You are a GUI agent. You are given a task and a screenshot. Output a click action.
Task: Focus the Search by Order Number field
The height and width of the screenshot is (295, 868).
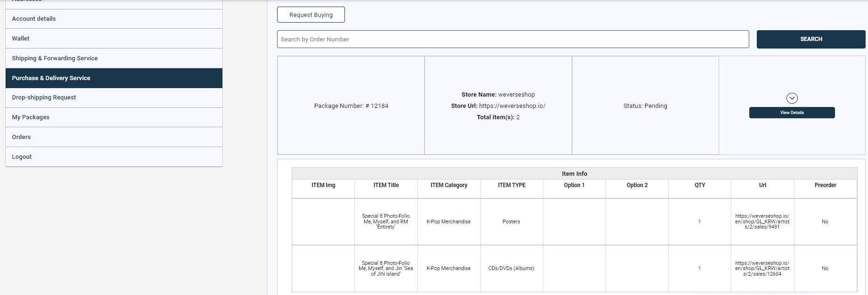click(x=513, y=39)
